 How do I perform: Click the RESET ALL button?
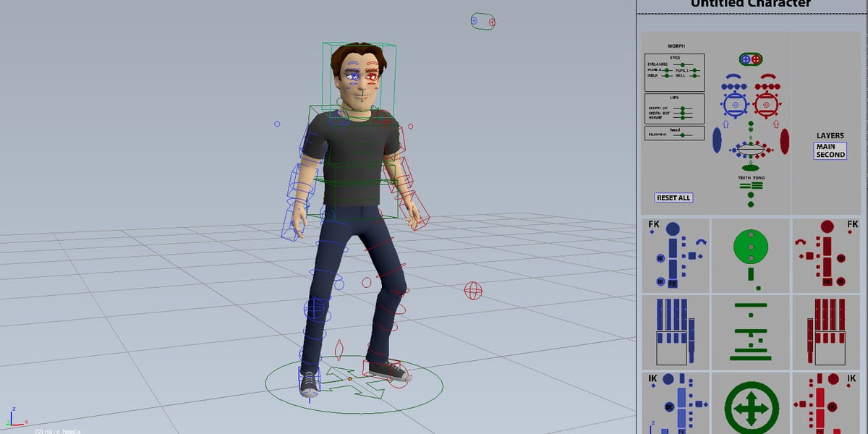(x=673, y=197)
